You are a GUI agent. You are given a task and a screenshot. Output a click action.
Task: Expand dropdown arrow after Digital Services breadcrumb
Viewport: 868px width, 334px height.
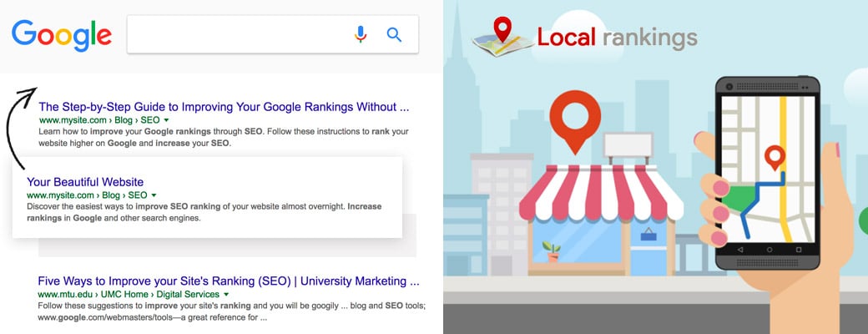coord(226,295)
